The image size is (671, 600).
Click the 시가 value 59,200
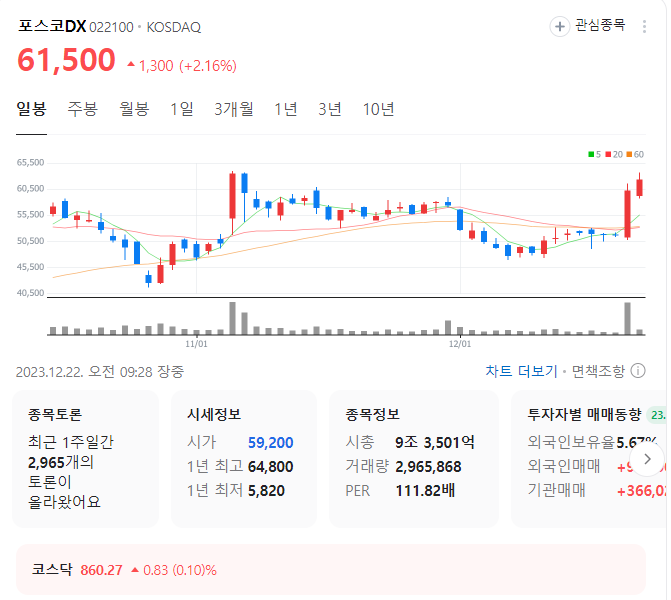click(270, 443)
